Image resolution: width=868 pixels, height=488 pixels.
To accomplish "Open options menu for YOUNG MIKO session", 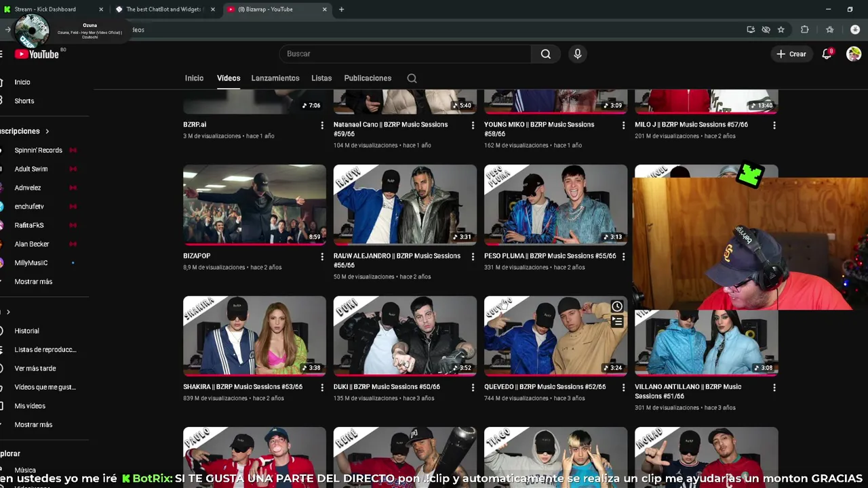I will [623, 125].
